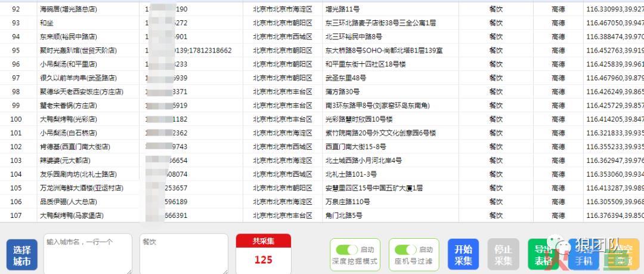This screenshot has height=274, width=644.
Task: Click the address 紫竹院南路20号外文文化创意园6号楼
Action: [380, 133]
